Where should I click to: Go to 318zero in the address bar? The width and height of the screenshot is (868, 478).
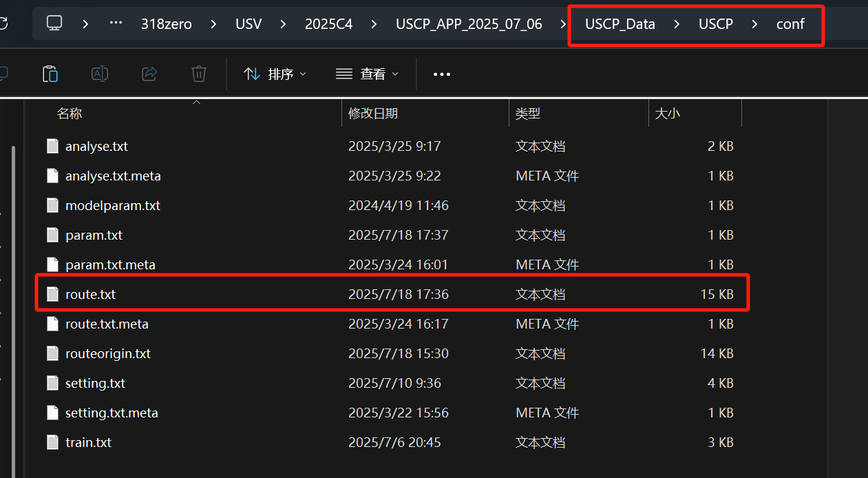tap(166, 23)
